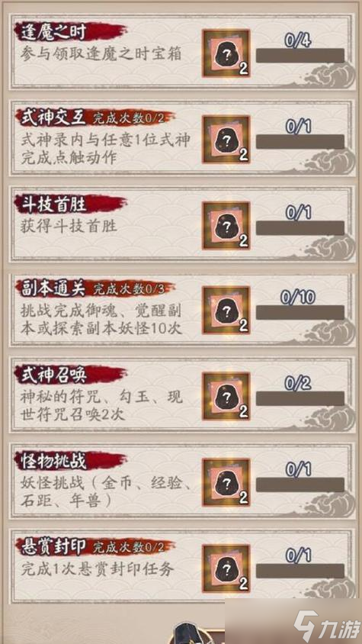362x644 pixels.
Task: Tap the mystery reward icon for 悬赏封印
Action: tap(226, 568)
